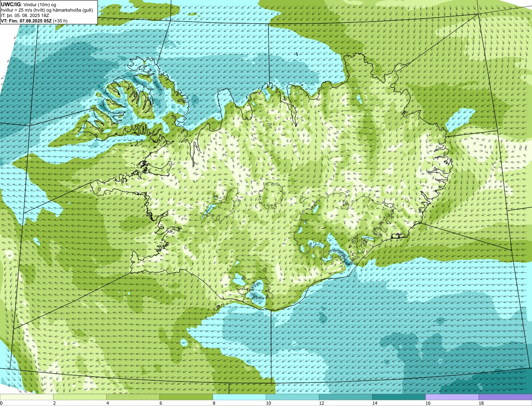Select the purple legend swatch above 18 m/s
This screenshot has height=406, width=532.
[505, 397]
